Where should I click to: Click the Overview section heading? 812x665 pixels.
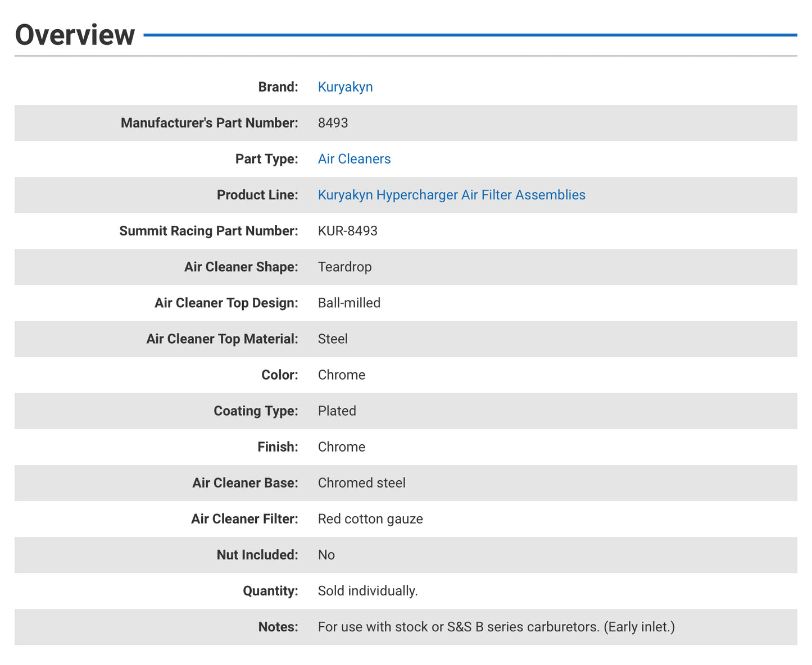coord(75,35)
